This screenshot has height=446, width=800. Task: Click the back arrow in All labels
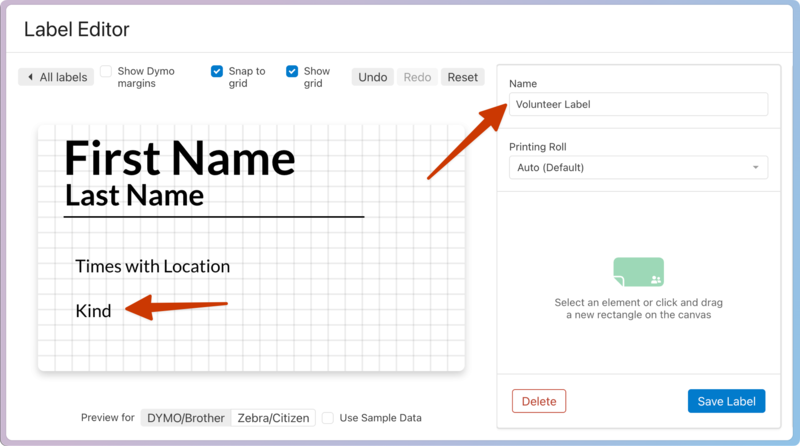(x=31, y=77)
